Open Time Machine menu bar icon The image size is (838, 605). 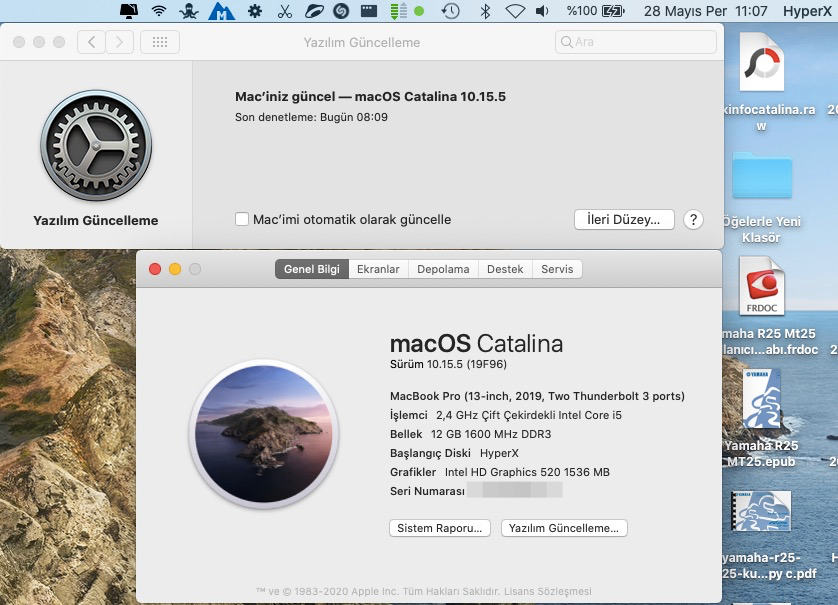[451, 12]
